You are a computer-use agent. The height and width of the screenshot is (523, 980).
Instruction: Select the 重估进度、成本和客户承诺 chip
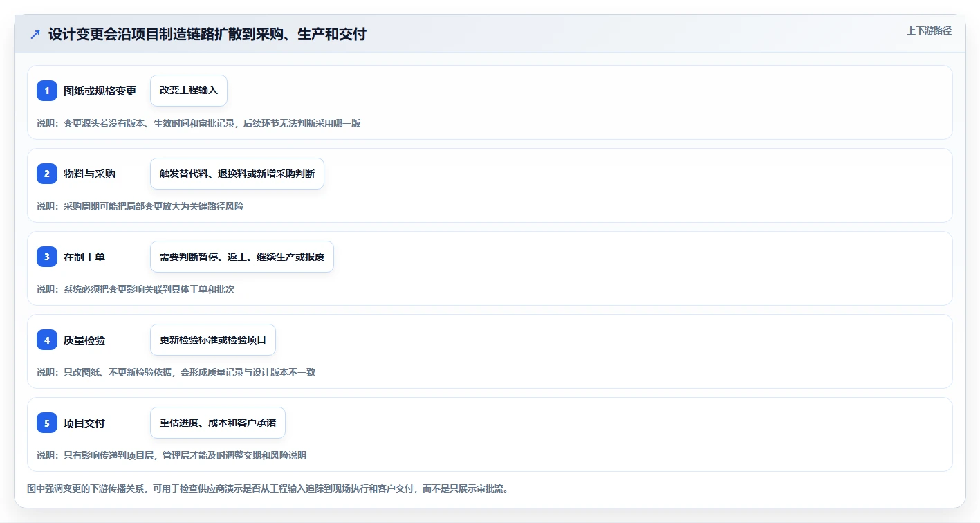click(218, 423)
